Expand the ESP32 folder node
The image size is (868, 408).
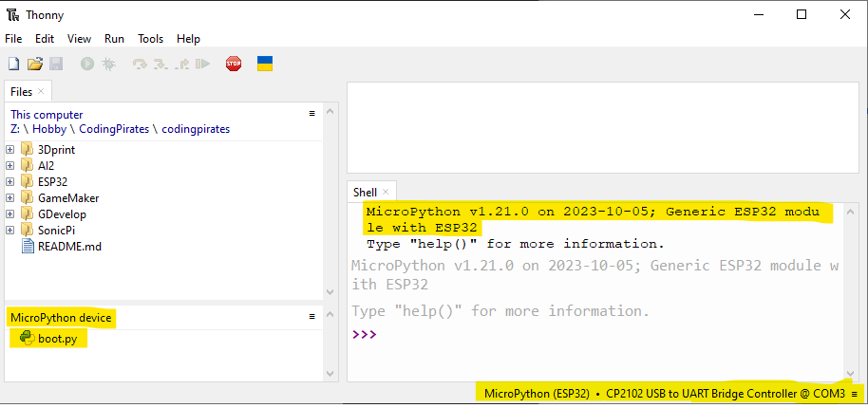[10, 181]
